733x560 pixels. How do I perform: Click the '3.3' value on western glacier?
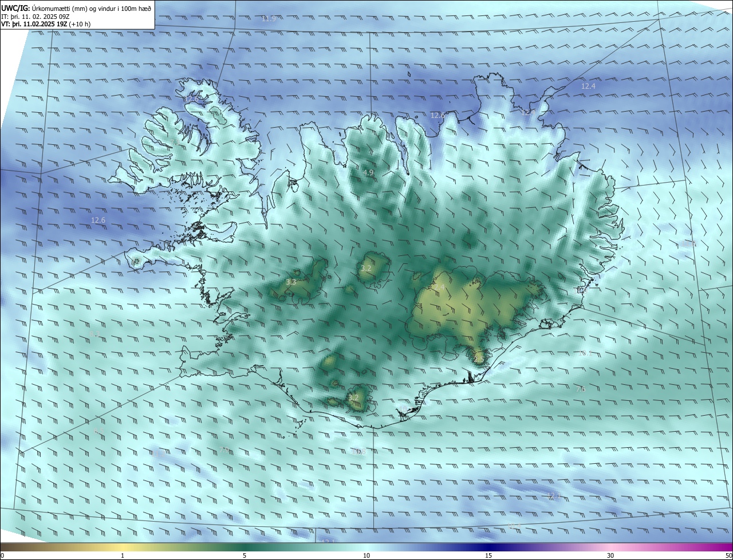click(291, 282)
